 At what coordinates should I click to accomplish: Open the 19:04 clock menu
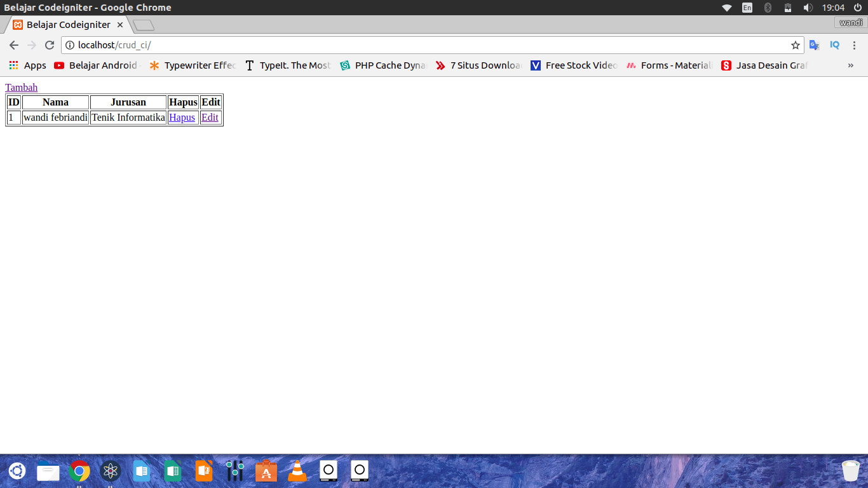[x=833, y=8]
